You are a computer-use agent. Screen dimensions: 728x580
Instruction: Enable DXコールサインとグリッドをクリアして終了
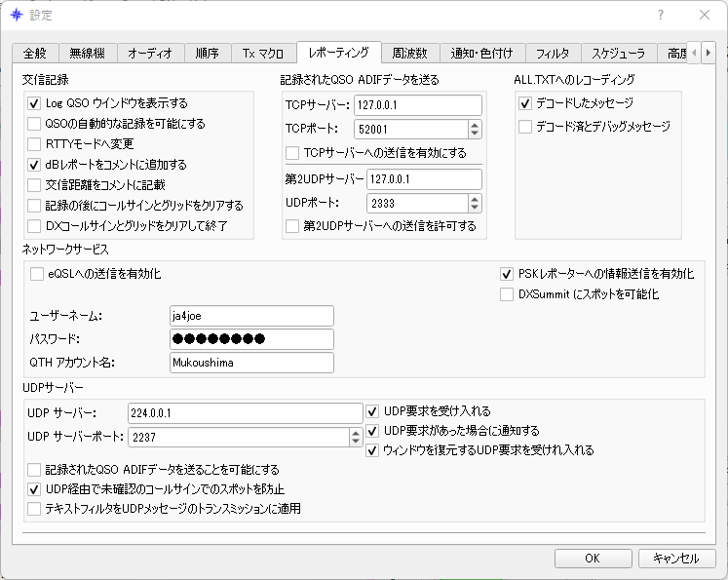[34, 226]
